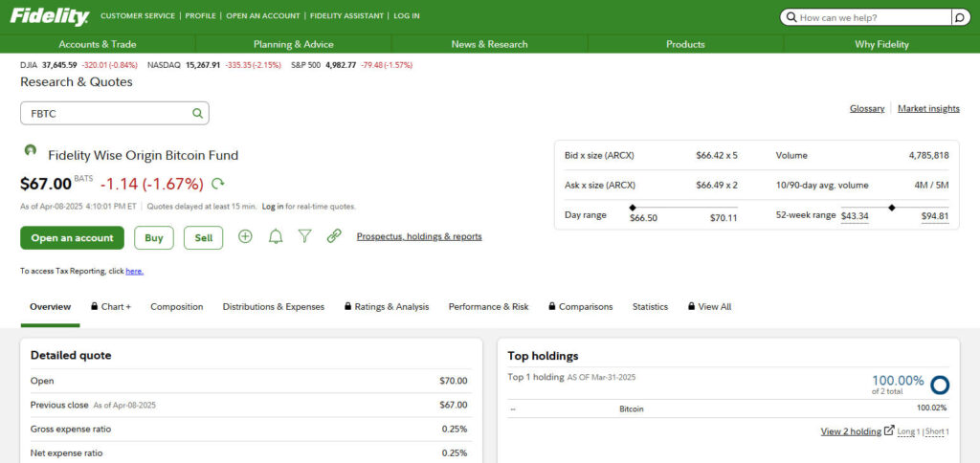
Task: Click the Open price $70.00 value
Action: point(453,381)
